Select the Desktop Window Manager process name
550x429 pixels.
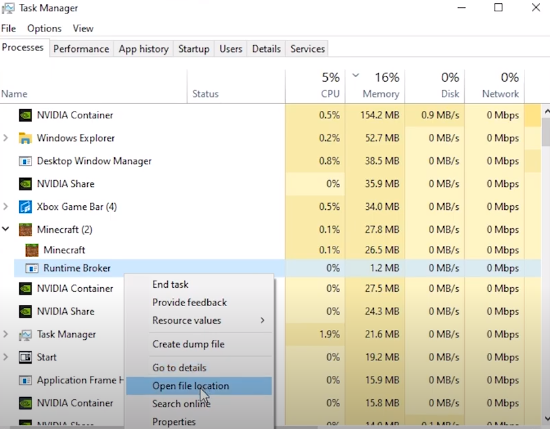click(x=94, y=161)
